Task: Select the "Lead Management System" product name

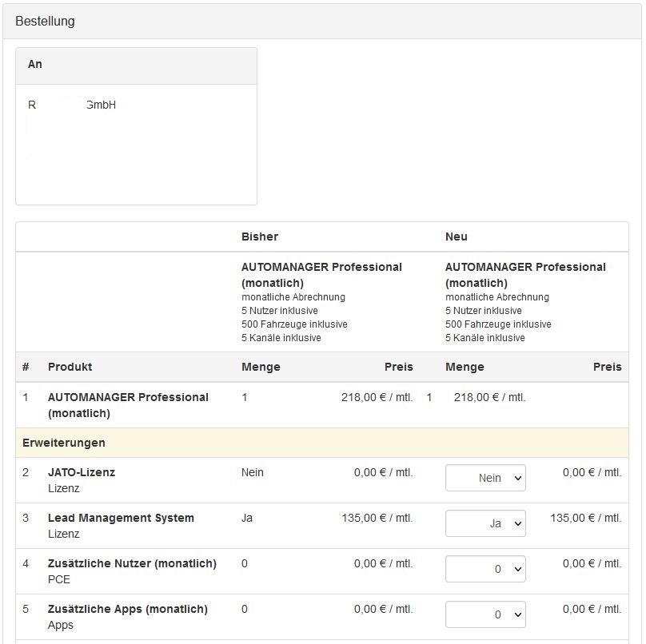Action: [121, 518]
